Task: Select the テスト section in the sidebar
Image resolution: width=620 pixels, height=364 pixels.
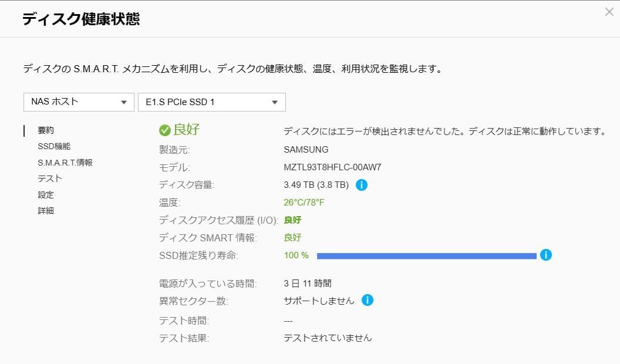Action: tap(49, 178)
